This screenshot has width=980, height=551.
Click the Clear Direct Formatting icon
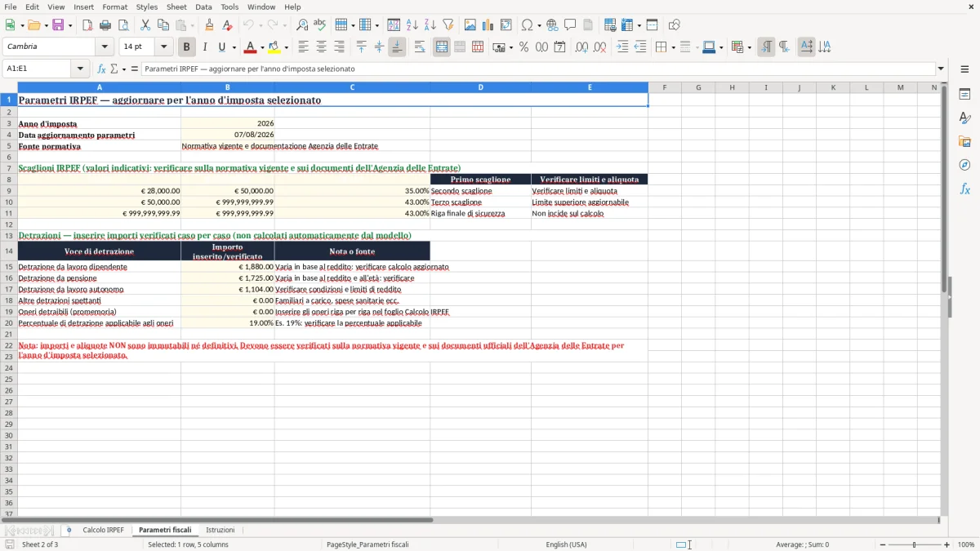tap(228, 25)
